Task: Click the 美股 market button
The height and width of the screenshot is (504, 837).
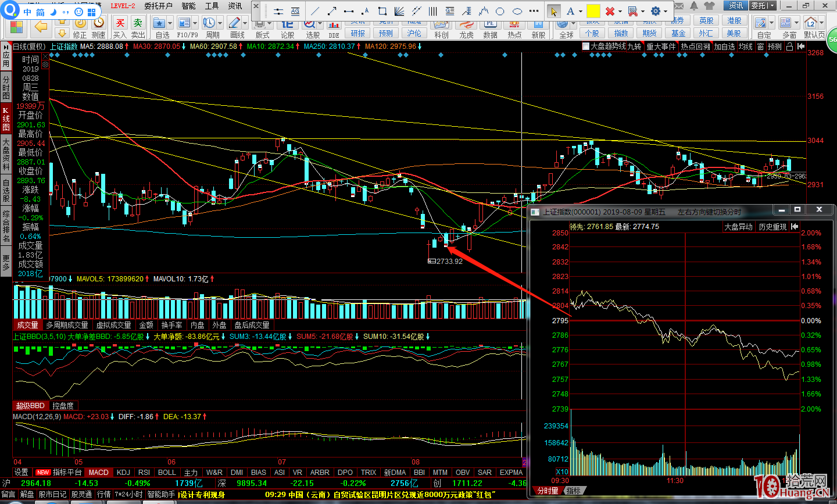Action: coord(734,33)
